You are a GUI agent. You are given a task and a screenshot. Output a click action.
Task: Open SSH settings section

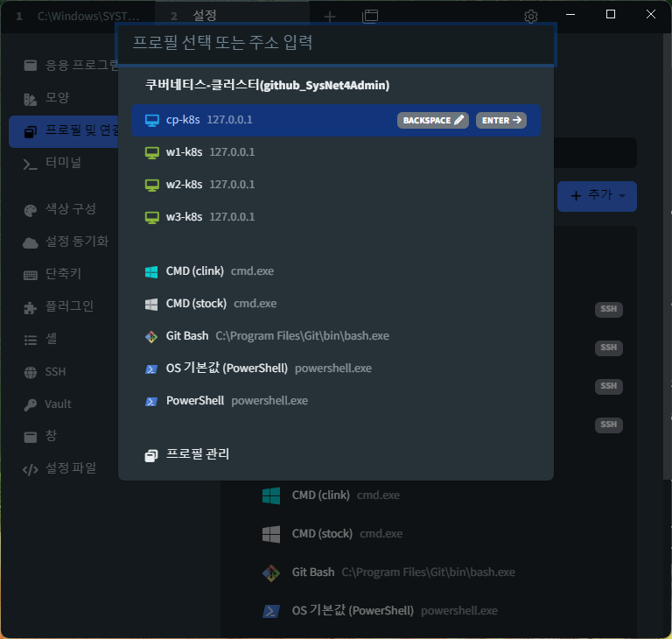63,371
